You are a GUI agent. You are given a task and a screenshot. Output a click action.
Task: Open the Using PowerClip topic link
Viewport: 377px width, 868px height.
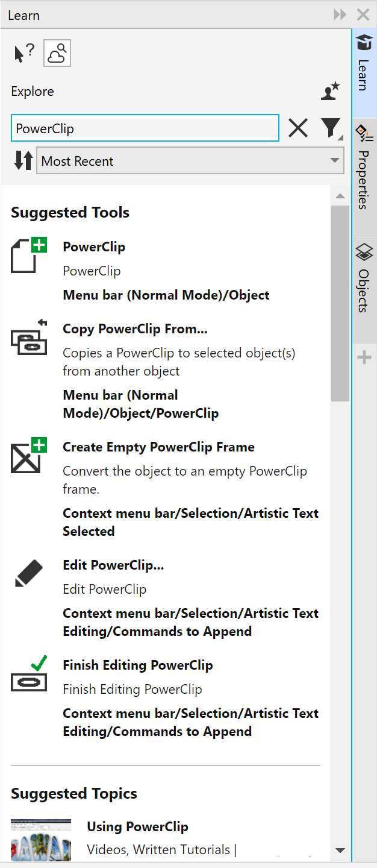[x=137, y=827]
